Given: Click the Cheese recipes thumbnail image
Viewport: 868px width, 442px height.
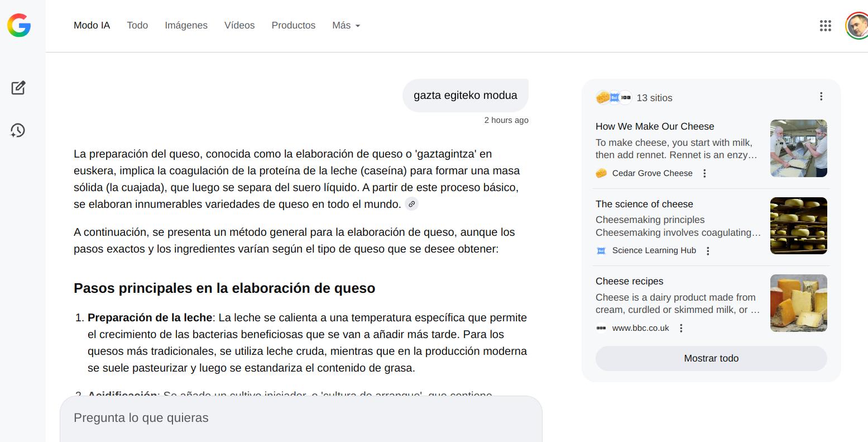Looking at the screenshot, I should pos(798,303).
